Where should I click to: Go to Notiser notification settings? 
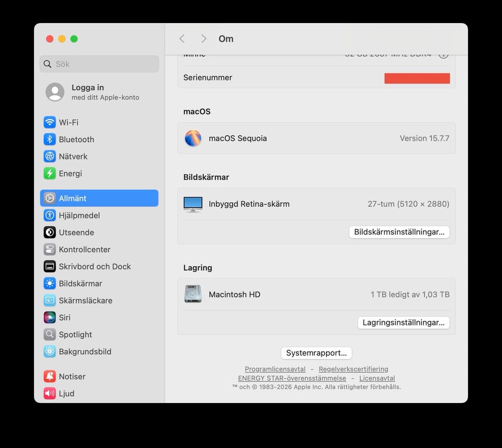[x=99, y=376]
